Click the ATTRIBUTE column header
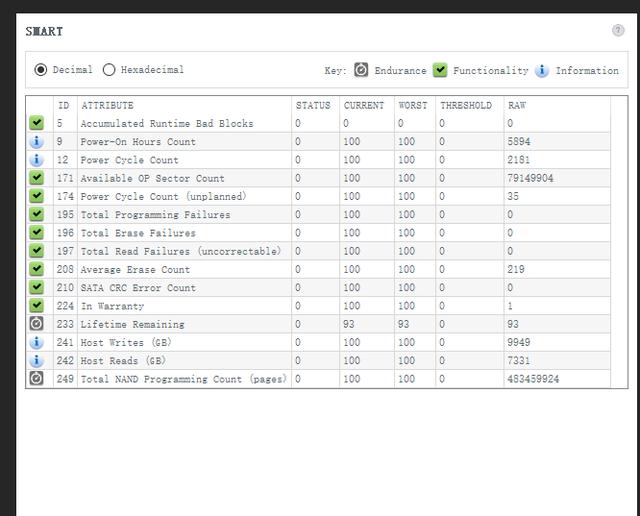 pos(107,105)
